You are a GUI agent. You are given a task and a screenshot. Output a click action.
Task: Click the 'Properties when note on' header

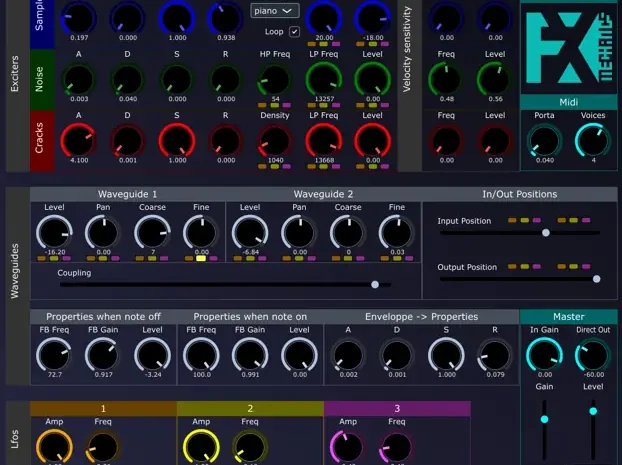pyautogui.click(x=250, y=317)
